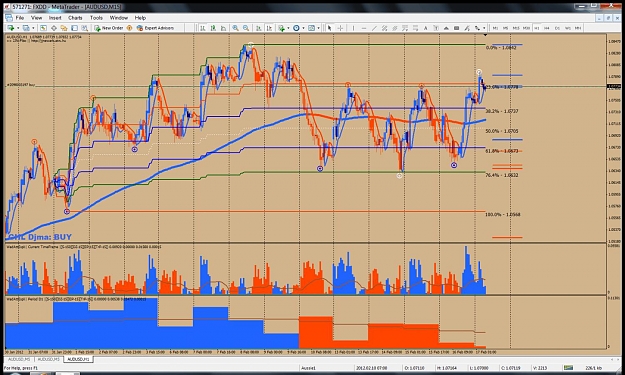Activate the crosshair mode
Viewport: 625px width, 375px height.
tap(340, 28)
